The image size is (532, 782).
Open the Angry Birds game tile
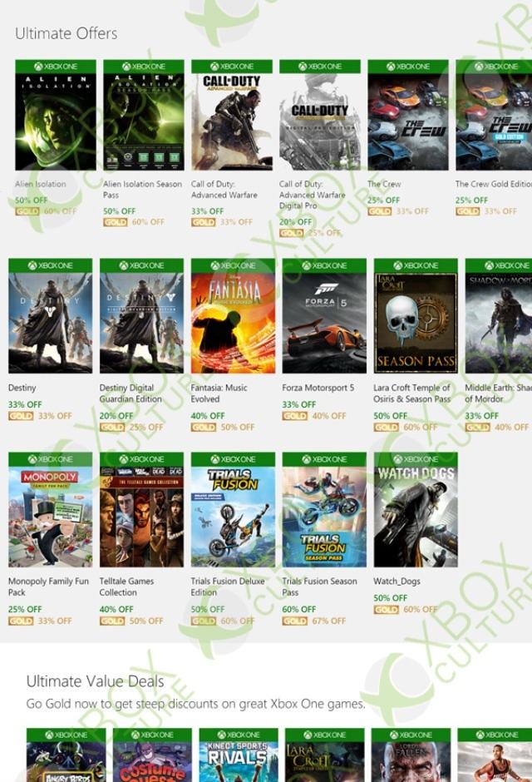(x=66, y=755)
